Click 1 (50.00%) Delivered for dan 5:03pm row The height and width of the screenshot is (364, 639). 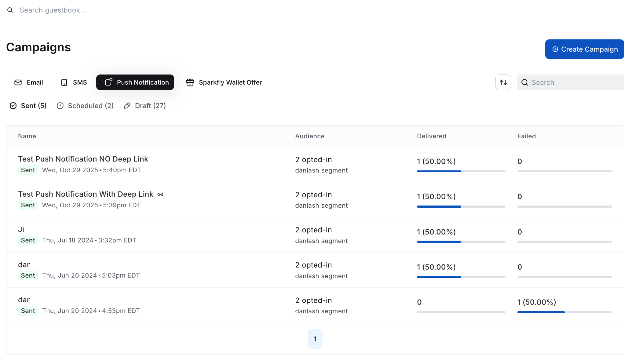(436, 267)
